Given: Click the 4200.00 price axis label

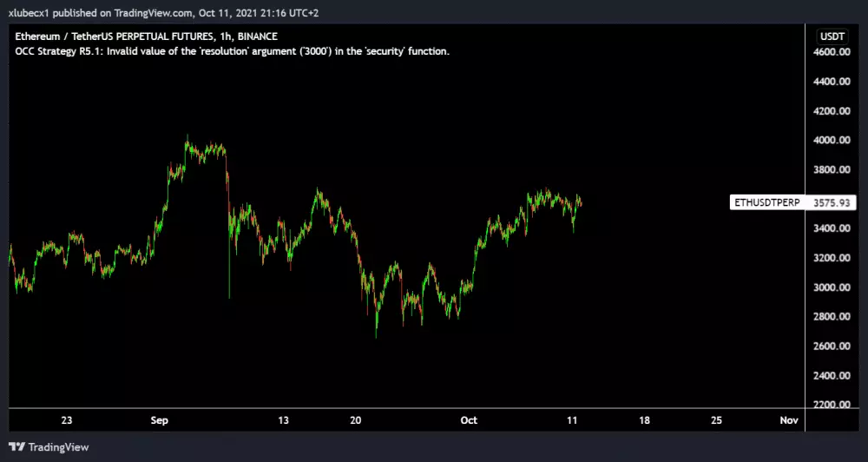Looking at the screenshot, I should coord(832,111).
